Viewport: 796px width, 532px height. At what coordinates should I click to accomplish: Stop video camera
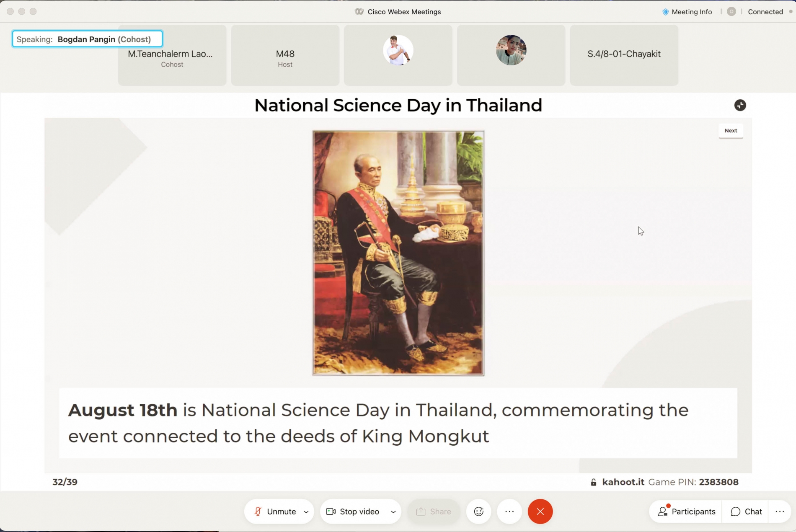pos(353,511)
